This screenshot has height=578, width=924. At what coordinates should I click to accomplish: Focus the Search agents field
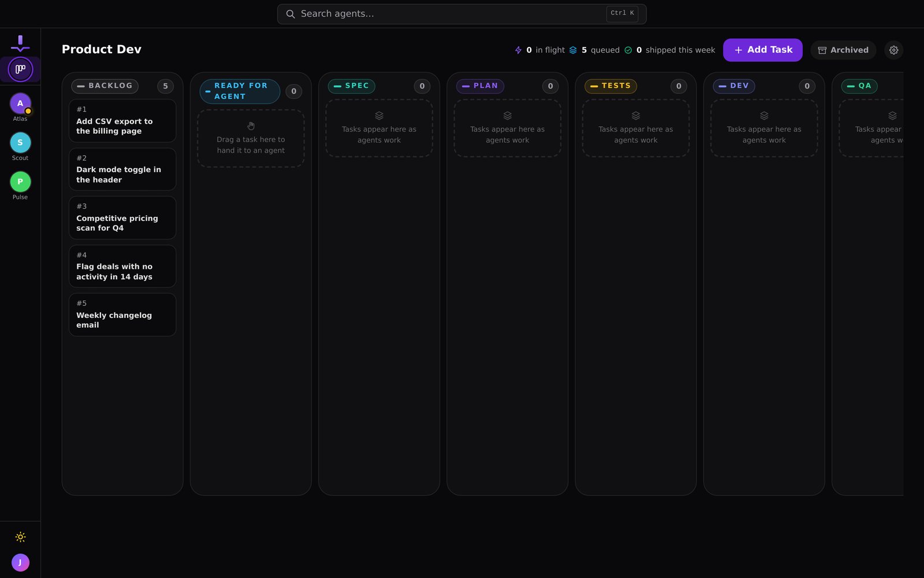coord(462,14)
